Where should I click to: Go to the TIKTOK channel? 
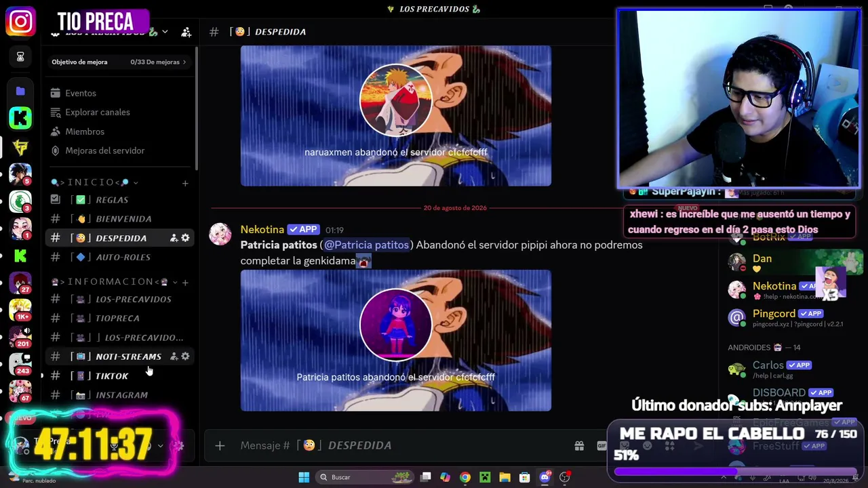pyautogui.click(x=119, y=375)
